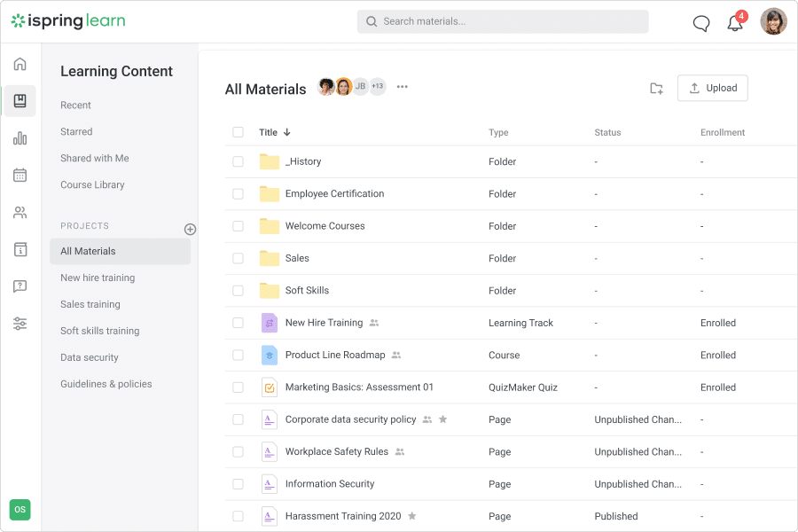Open the three-dot menu beside All Materials
The height and width of the screenshot is (532, 798).
[403, 87]
